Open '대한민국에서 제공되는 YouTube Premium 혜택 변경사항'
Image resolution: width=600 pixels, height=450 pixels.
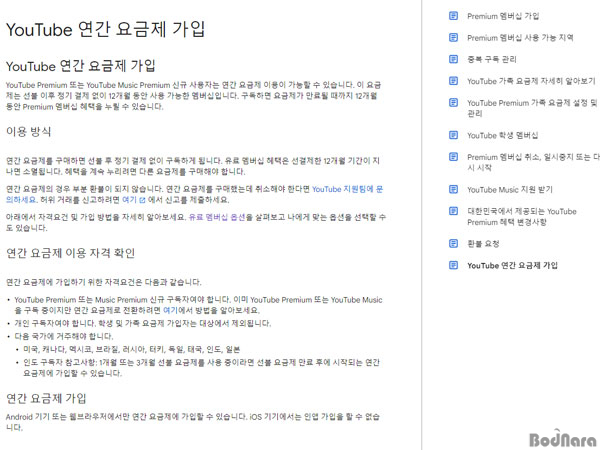click(522, 217)
